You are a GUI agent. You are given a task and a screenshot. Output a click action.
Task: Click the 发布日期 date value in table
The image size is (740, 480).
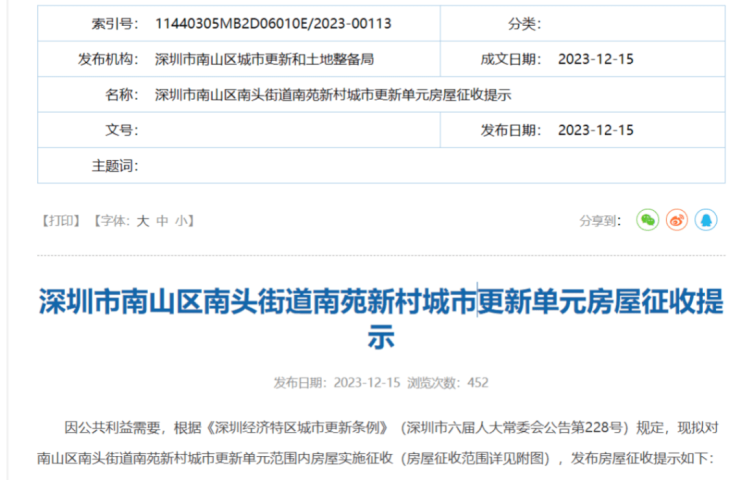coord(596,130)
